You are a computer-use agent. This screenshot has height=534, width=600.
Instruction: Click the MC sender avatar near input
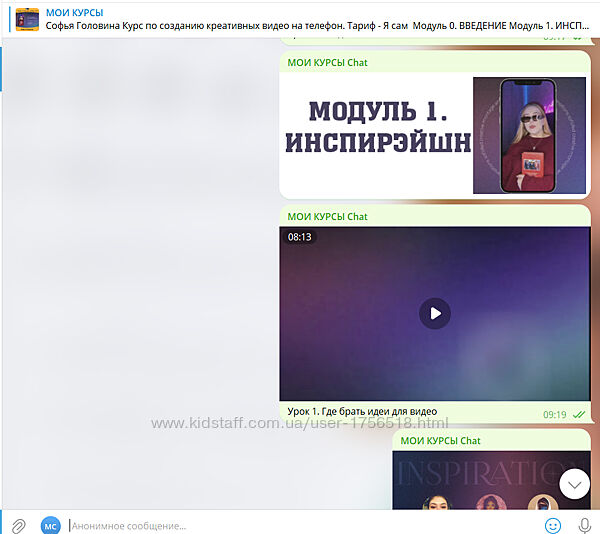click(x=50, y=525)
